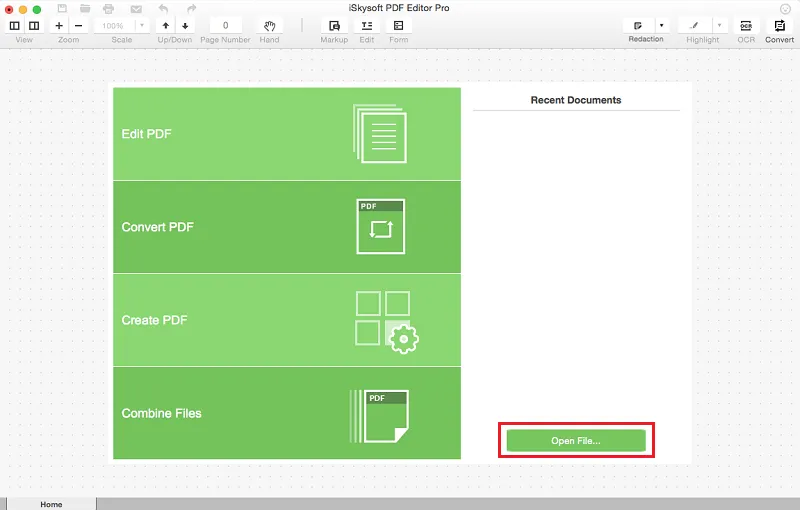The image size is (800, 510).
Task: Switch to the Home tab
Action: pos(52,504)
